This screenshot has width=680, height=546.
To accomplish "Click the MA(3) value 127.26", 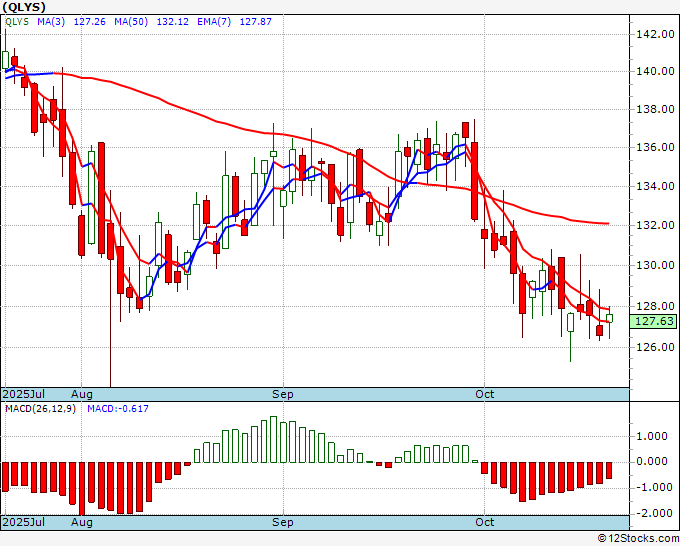I will click(89, 22).
